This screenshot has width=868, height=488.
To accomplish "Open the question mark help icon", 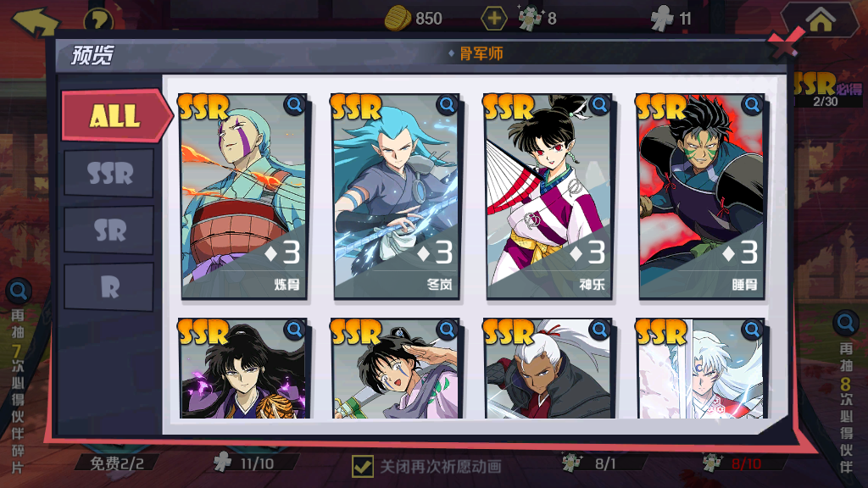I will coord(98,21).
